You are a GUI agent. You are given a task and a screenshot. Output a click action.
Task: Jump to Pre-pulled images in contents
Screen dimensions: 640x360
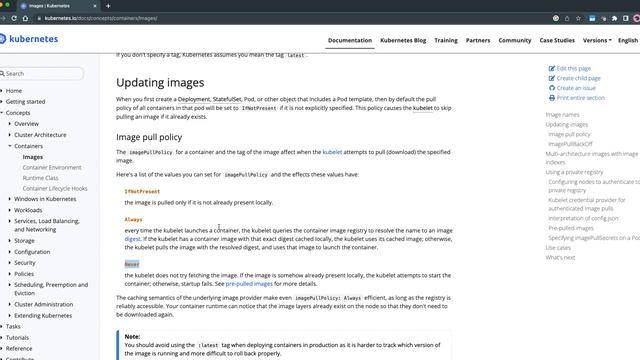coord(571,228)
